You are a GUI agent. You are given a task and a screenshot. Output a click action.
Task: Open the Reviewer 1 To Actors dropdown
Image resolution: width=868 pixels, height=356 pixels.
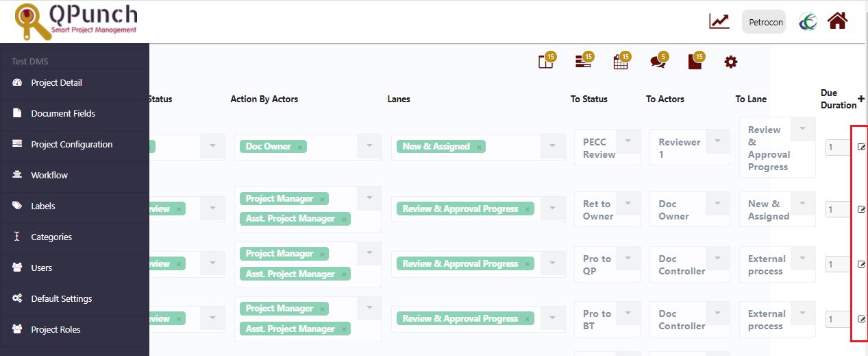pyautogui.click(x=717, y=141)
